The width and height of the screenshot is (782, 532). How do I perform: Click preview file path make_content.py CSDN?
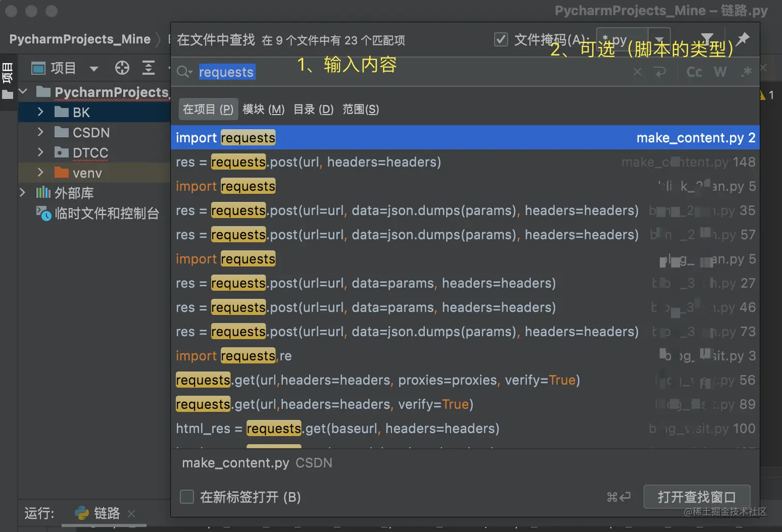point(257,463)
